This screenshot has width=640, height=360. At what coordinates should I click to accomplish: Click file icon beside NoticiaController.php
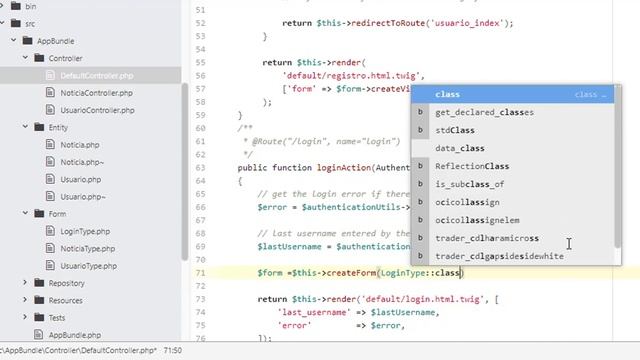pyautogui.click(x=50, y=92)
